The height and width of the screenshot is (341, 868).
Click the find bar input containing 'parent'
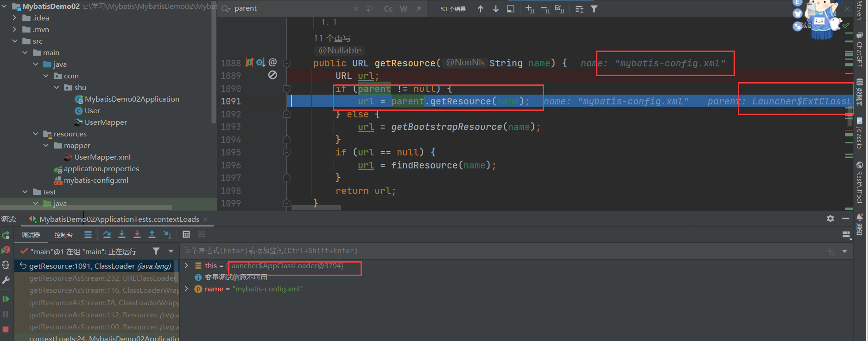(292, 9)
